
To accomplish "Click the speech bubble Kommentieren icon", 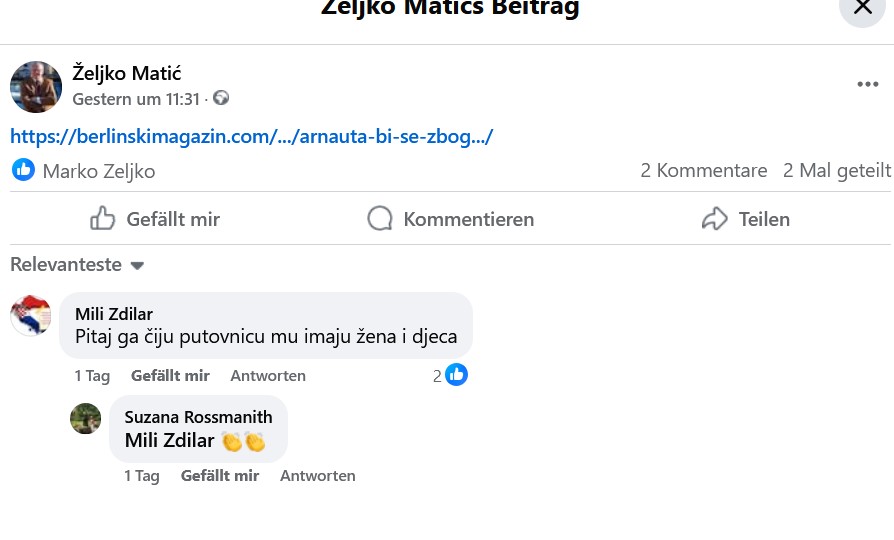I will click(380, 218).
